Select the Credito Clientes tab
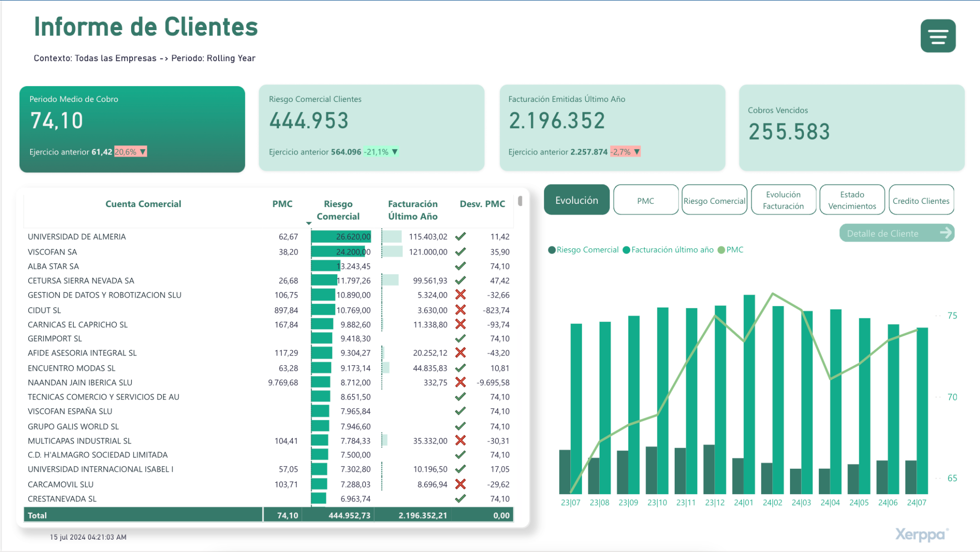Viewport: 980px width, 552px height. tap(921, 200)
